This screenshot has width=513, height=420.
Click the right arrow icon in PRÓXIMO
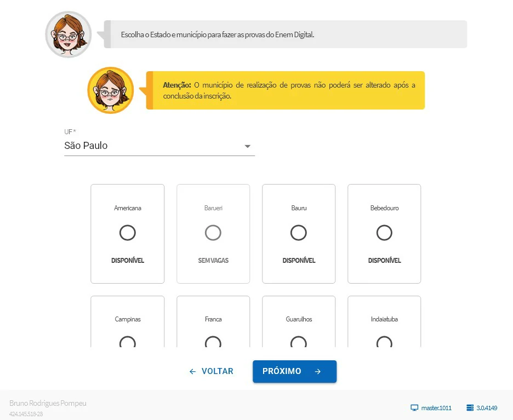coord(318,371)
